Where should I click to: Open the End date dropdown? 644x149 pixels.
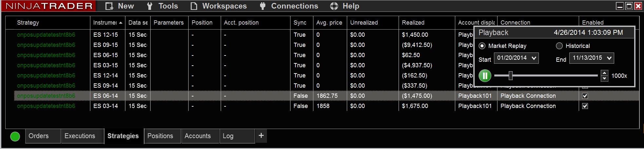609,58
